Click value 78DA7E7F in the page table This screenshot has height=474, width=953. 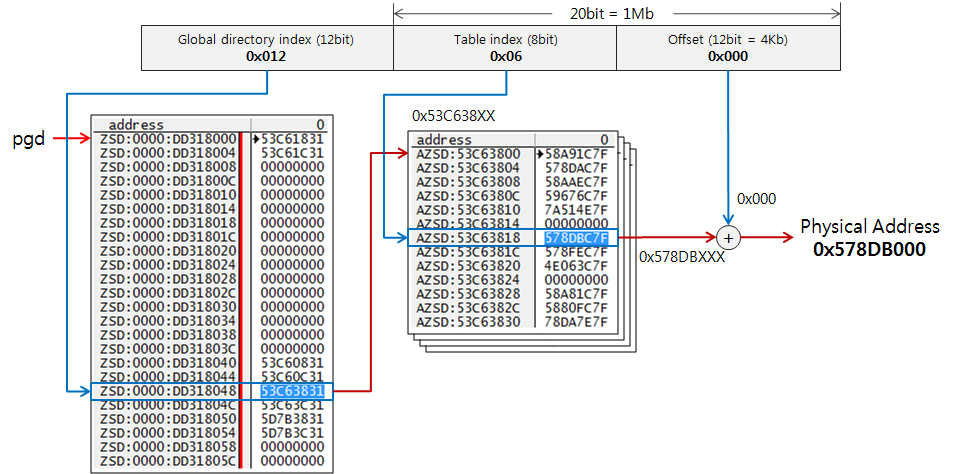(x=576, y=322)
